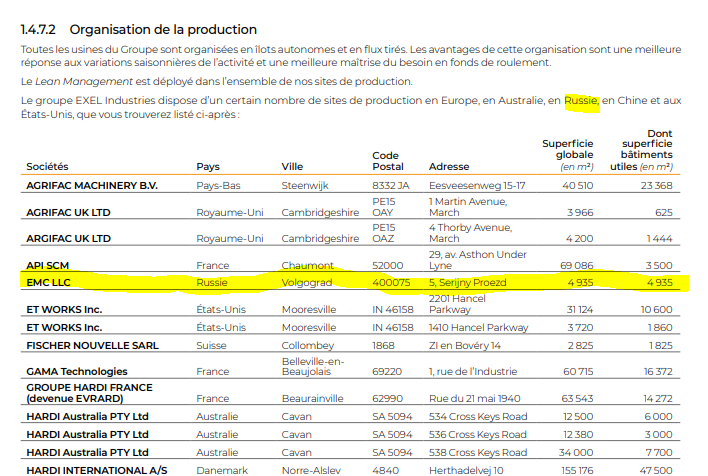Image resolution: width=708 pixels, height=476 pixels.
Task: Click the "Code Postal" column header
Action: [388, 161]
